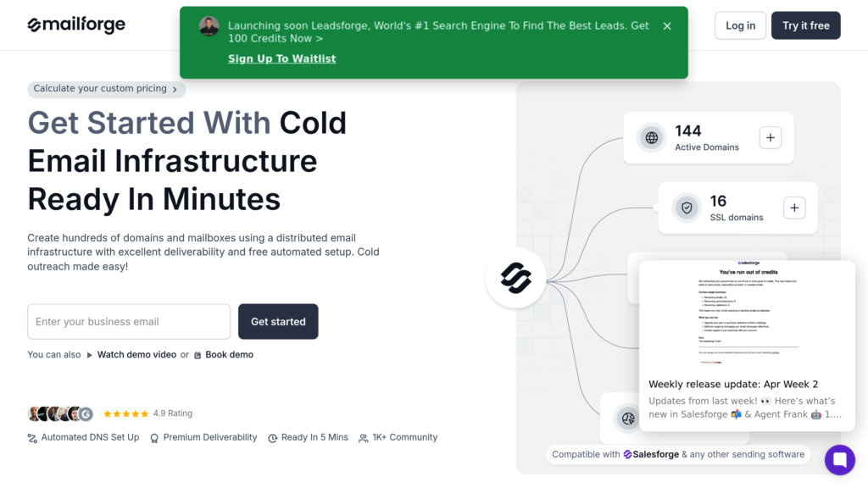
Task: Click the Salesforge compatibility link
Action: point(651,455)
